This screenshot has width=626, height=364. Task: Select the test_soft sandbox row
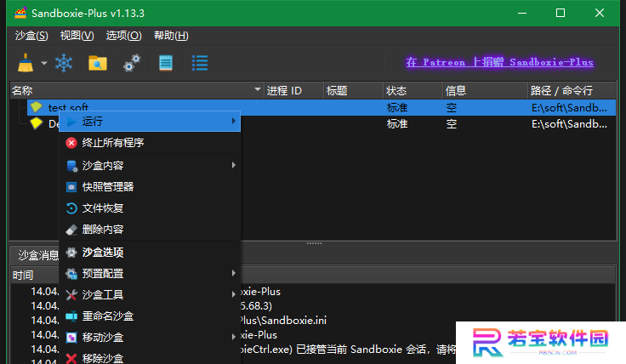pyautogui.click(x=322, y=107)
